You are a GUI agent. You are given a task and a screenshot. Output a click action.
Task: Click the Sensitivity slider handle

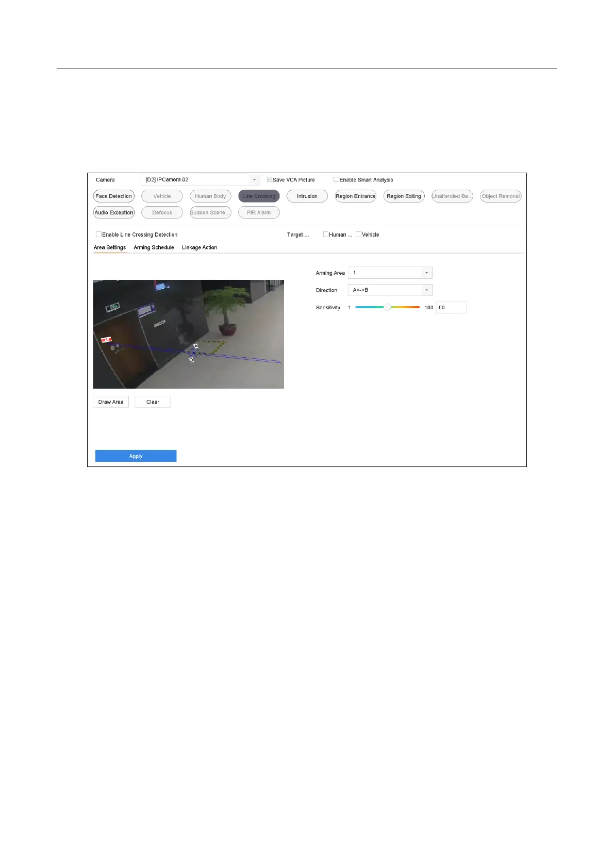[387, 307]
